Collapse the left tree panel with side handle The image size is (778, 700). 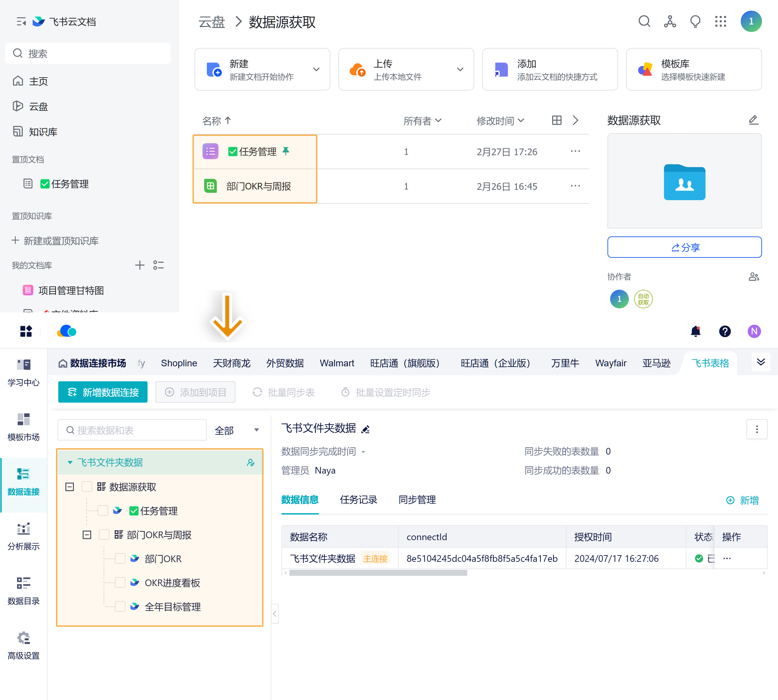pos(274,613)
